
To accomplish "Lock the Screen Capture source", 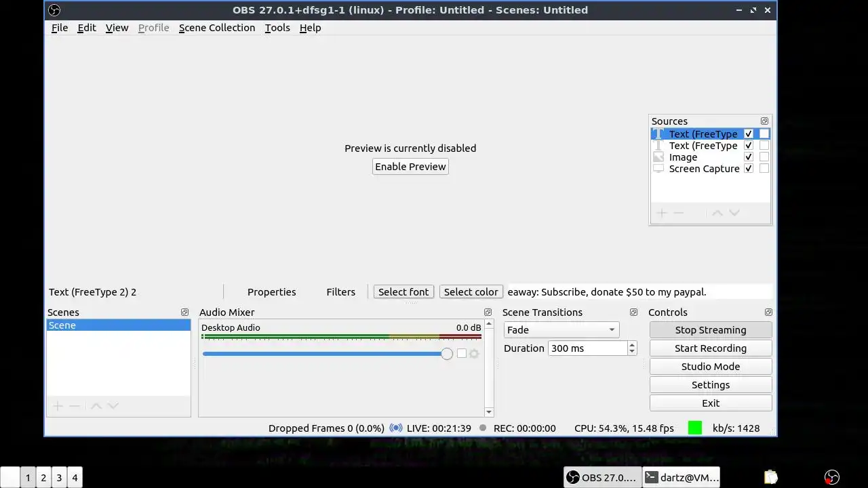I will tap(764, 169).
